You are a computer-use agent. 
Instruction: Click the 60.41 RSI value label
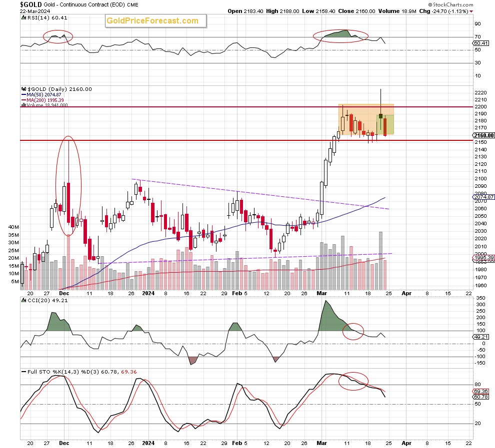point(483,43)
